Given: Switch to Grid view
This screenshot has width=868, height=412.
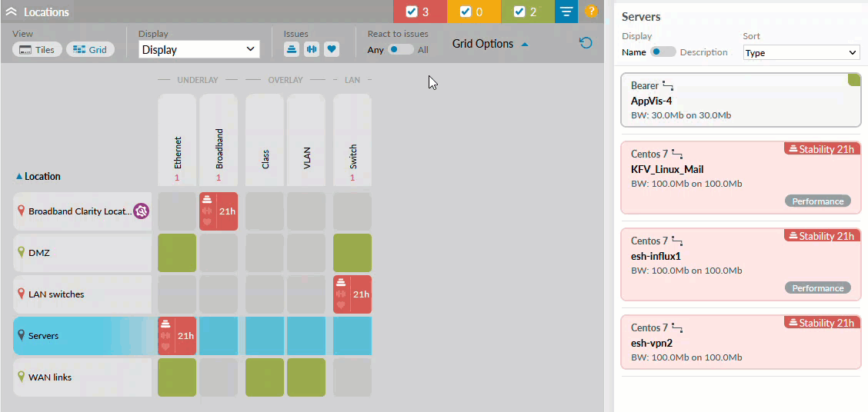Looking at the screenshot, I should coord(90,49).
